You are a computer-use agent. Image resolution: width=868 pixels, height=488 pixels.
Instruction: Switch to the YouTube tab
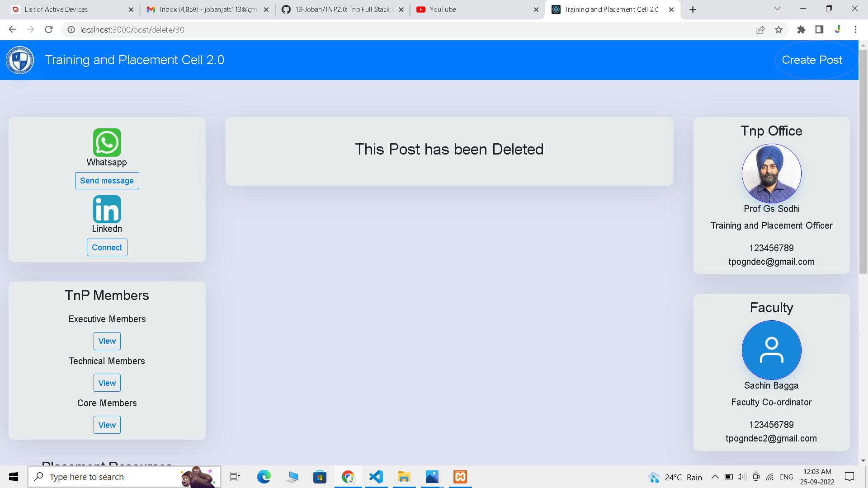(475, 9)
